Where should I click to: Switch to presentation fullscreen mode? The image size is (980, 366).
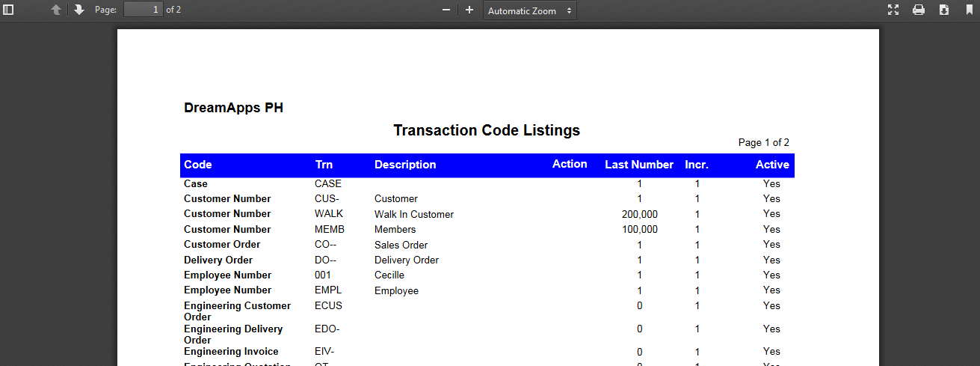893,10
